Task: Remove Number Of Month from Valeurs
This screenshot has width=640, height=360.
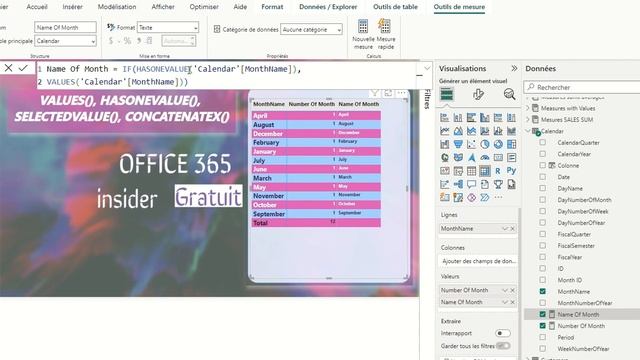Action: pyautogui.click(x=513, y=290)
